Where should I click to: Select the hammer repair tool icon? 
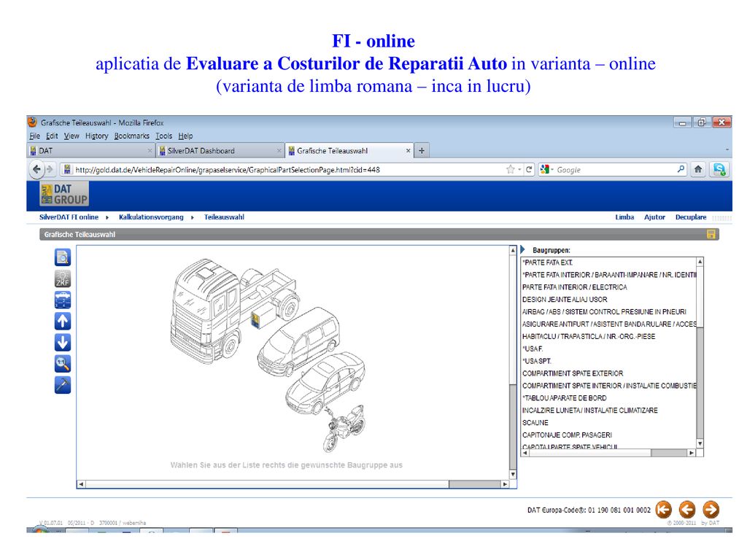[63, 385]
